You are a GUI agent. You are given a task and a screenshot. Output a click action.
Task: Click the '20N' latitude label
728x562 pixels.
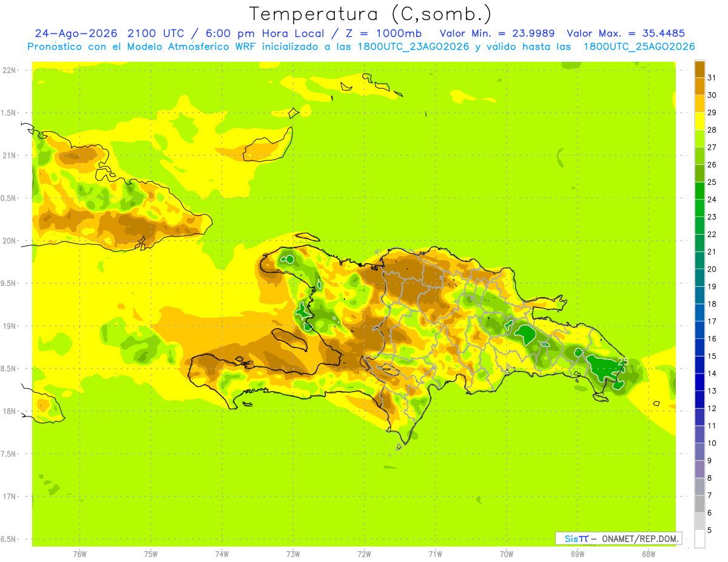point(8,241)
